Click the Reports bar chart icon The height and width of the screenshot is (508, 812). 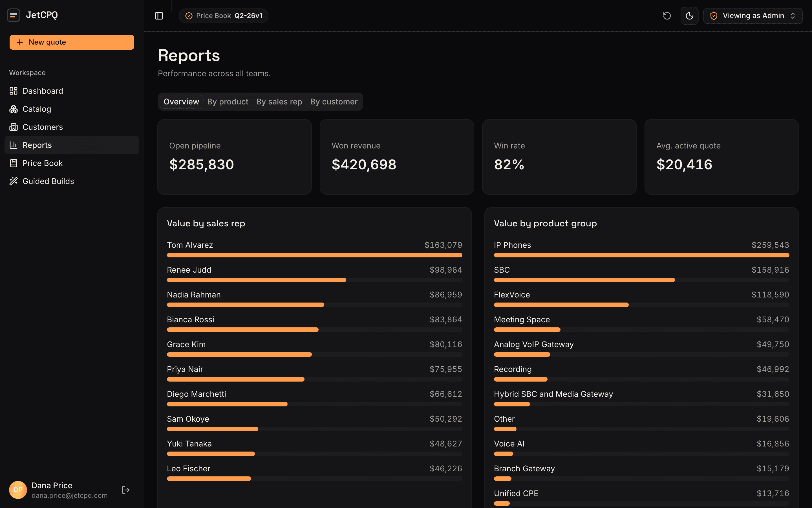(14, 145)
